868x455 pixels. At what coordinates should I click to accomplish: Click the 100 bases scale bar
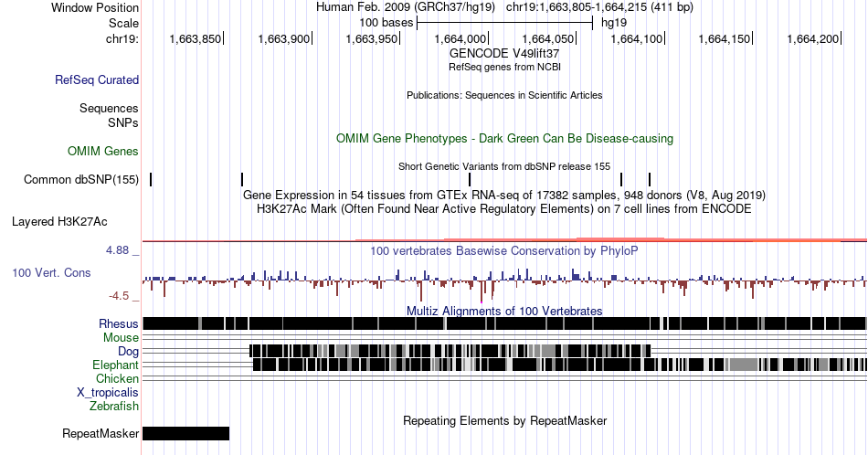pos(505,23)
